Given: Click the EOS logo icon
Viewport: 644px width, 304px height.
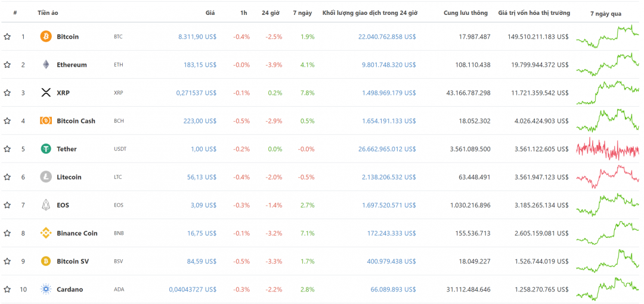Looking at the screenshot, I should point(46,205).
